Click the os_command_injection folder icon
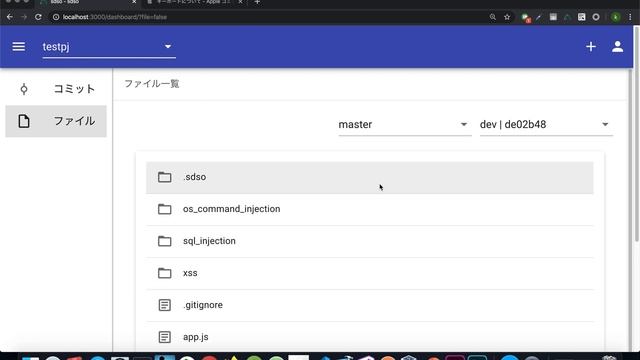640x360 pixels. 164,209
